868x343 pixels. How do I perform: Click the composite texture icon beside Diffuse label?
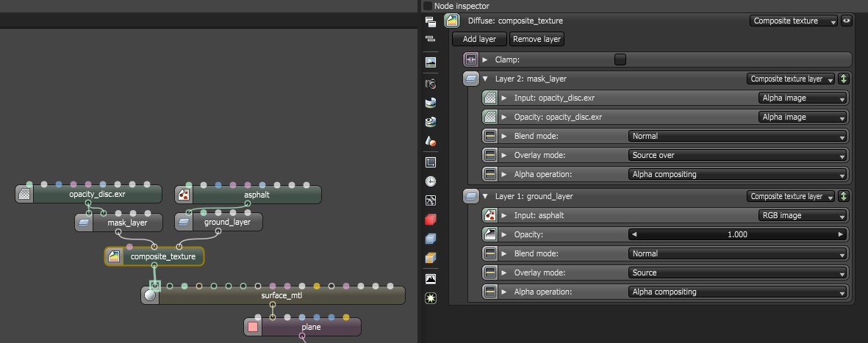[452, 21]
